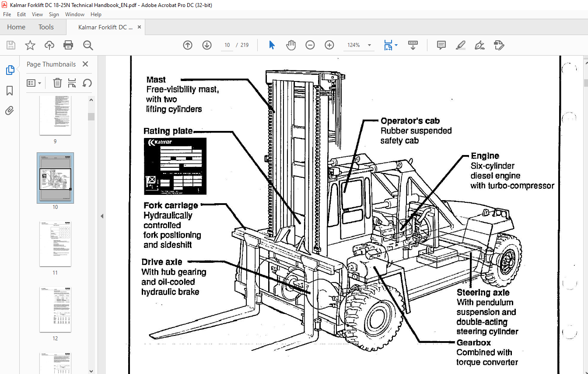
Task: Open the Bookmarks sidebar panel
Action: (10, 91)
